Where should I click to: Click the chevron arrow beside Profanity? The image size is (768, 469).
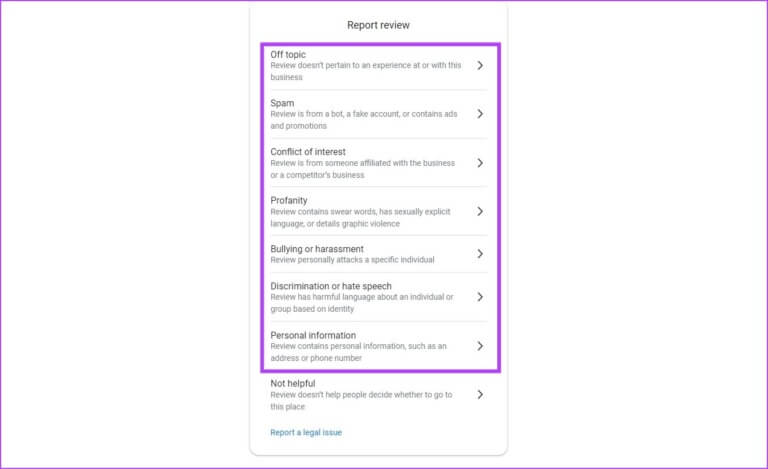(x=480, y=212)
